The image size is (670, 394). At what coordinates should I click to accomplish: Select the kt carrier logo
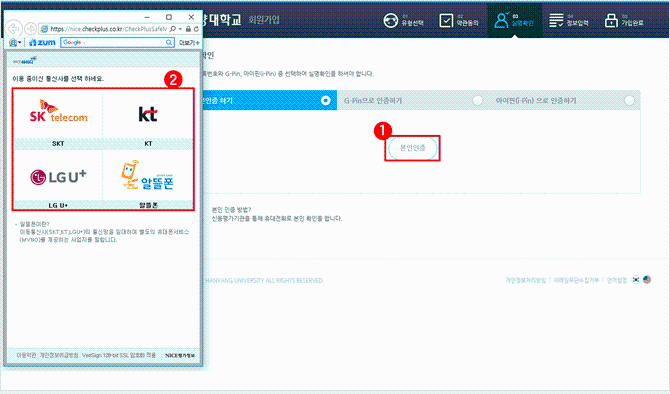(x=148, y=114)
